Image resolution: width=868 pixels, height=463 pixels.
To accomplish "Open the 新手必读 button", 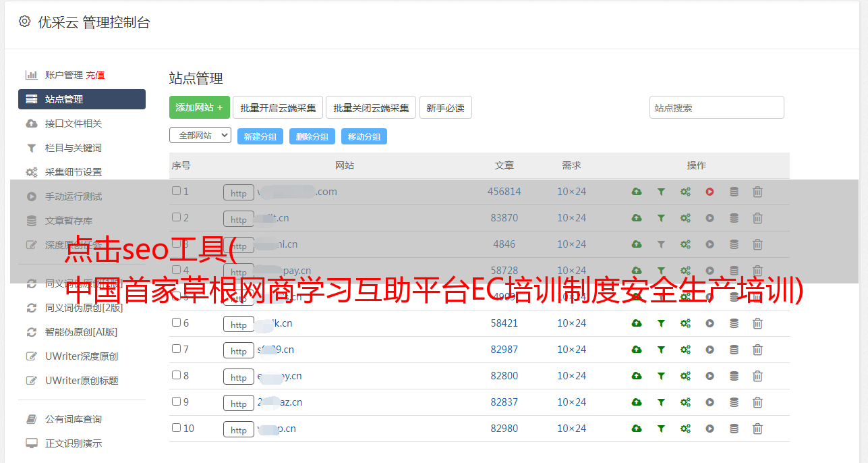I will (446, 107).
